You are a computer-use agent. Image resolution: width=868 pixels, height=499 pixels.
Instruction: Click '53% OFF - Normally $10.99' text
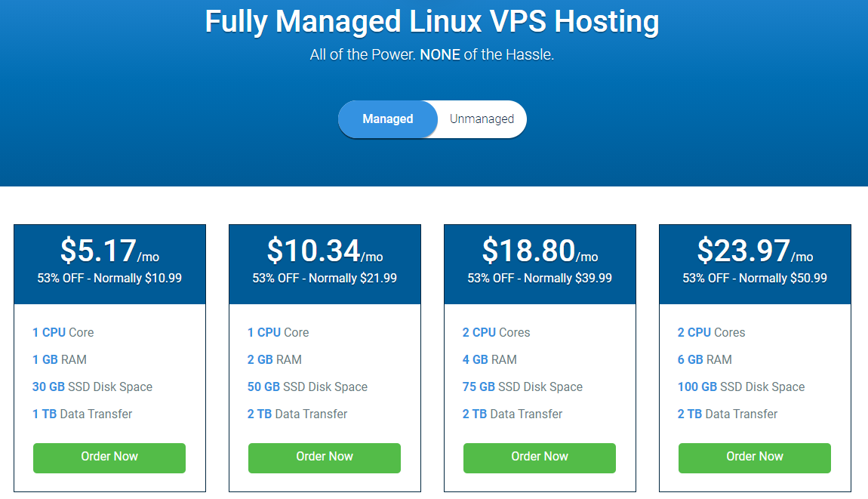pos(109,278)
